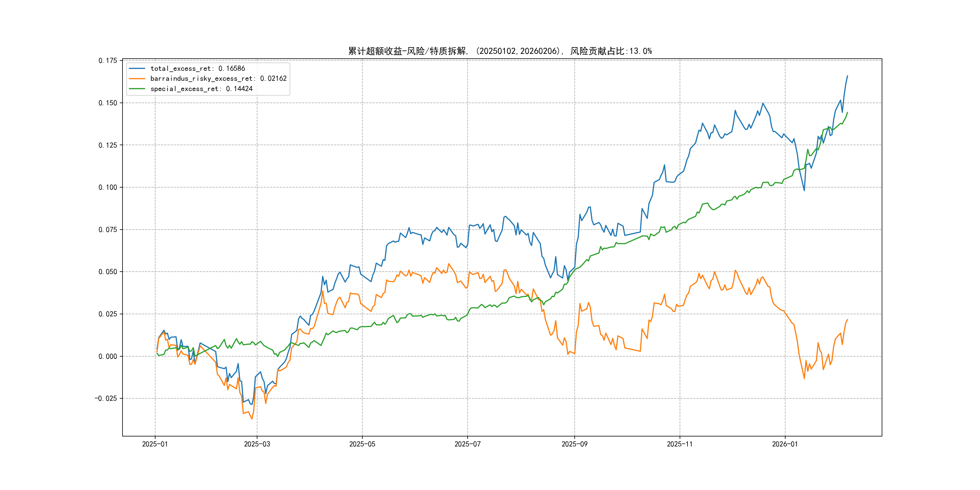Viewport: 980px width, 490px height.
Task: Click the 0.100 y-axis tick label
Action: pyautogui.click(x=108, y=187)
